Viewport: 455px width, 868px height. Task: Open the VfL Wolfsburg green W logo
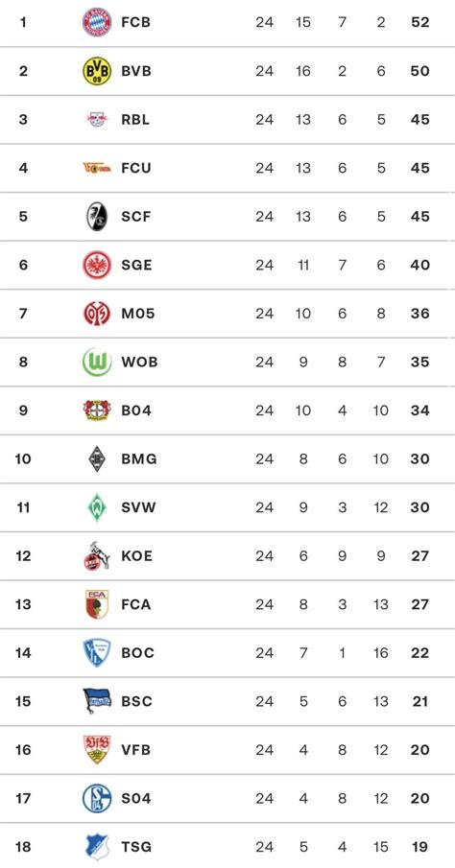pos(97,362)
